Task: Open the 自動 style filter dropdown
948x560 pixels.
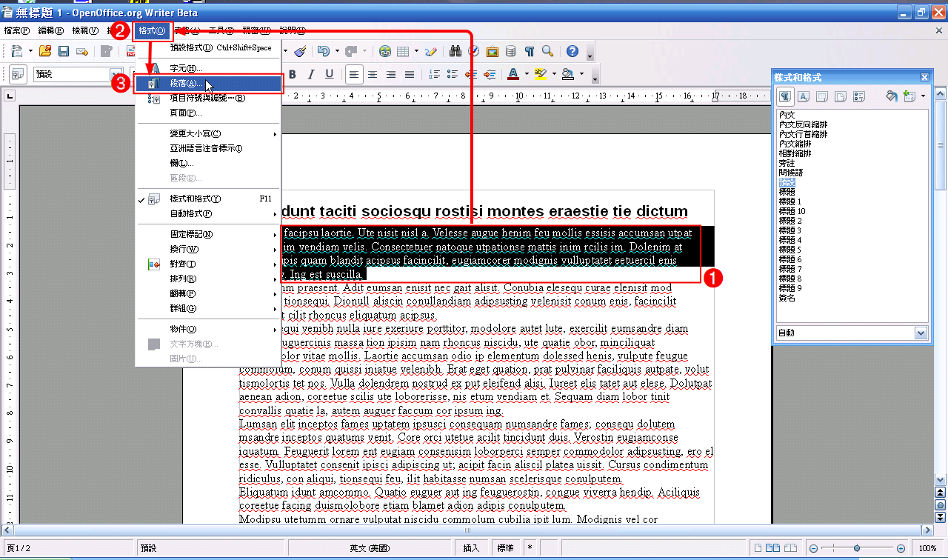Action: (921, 333)
